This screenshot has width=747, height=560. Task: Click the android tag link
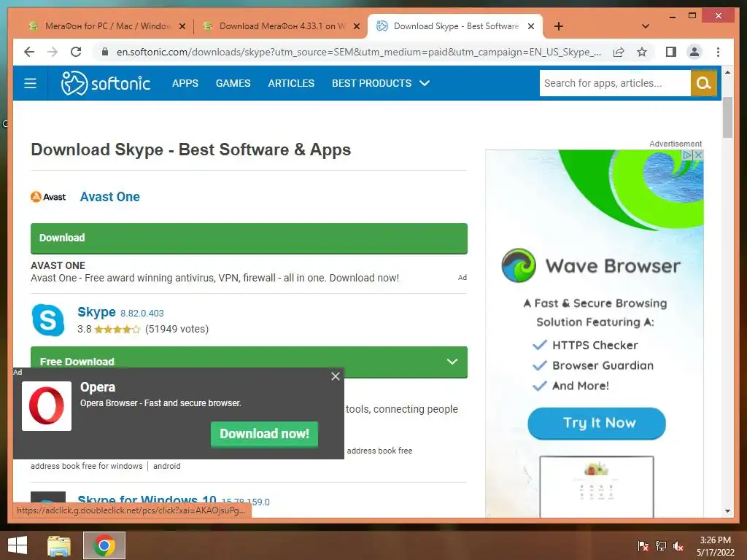tap(167, 466)
